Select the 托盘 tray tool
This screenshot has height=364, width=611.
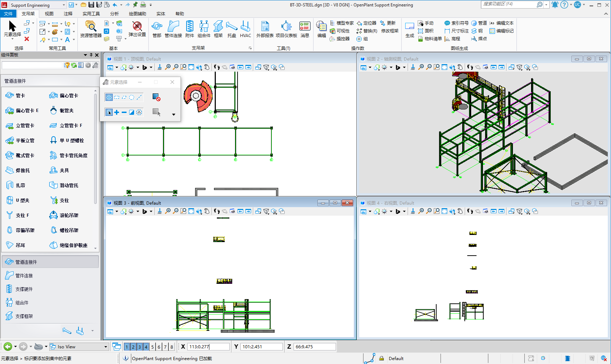pyautogui.click(x=232, y=29)
